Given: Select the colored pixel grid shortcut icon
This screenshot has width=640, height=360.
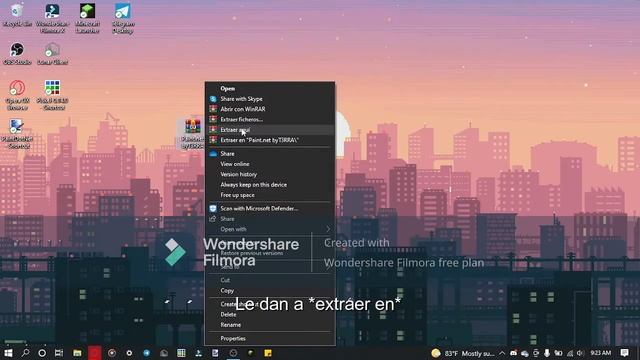Looking at the screenshot, I should [x=52, y=95].
